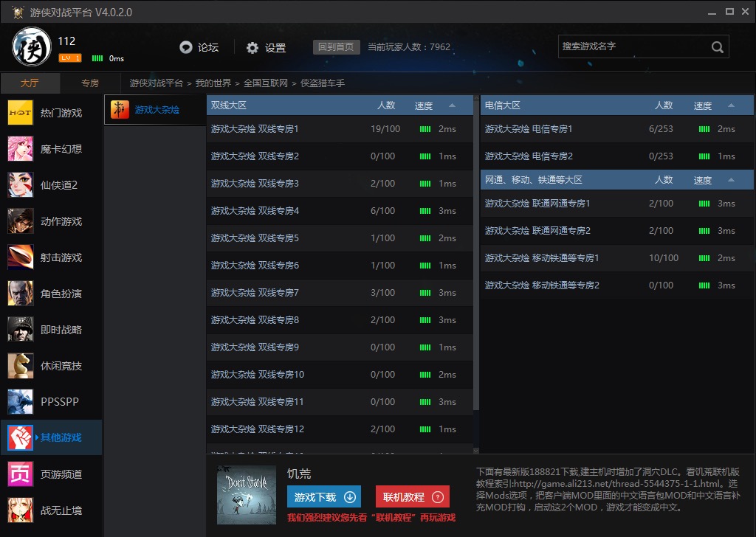
Task: Select the 仙侠道2 sidebar icon
Action: coord(20,185)
